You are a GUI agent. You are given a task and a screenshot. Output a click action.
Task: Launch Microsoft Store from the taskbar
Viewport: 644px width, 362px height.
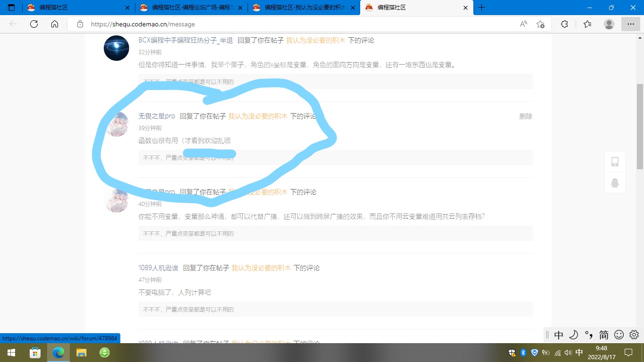click(35, 353)
